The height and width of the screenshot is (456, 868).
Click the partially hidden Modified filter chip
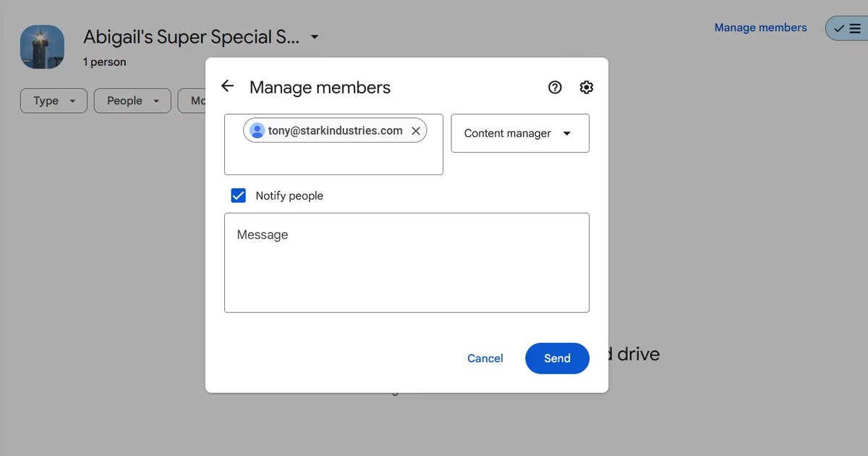click(193, 101)
